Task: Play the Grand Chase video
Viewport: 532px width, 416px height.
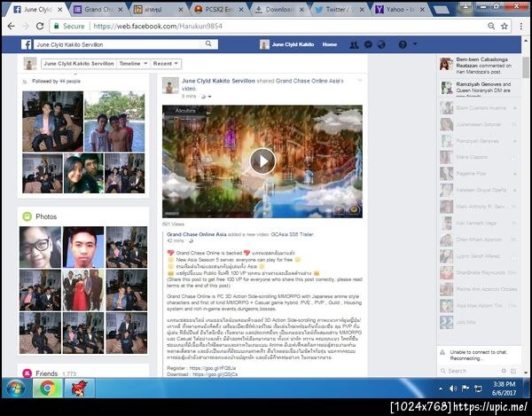Action: pyautogui.click(x=262, y=161)
